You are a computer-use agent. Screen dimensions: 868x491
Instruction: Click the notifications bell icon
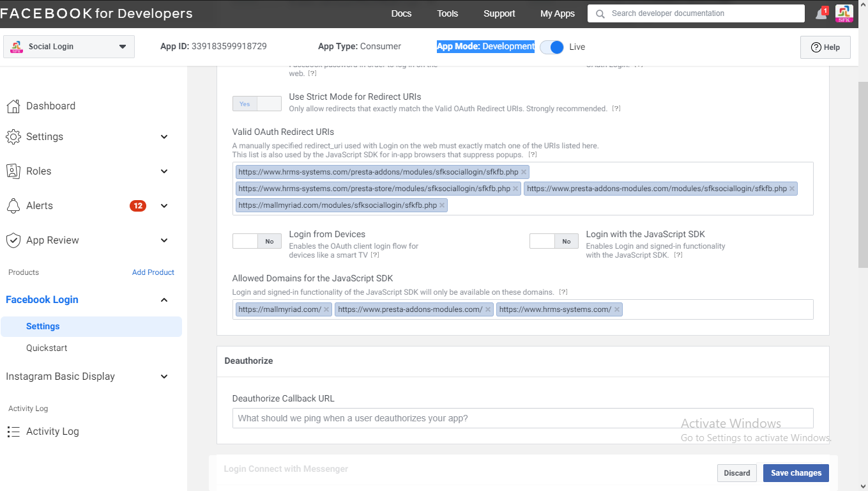pyautogui.click(x=821, y=14)
